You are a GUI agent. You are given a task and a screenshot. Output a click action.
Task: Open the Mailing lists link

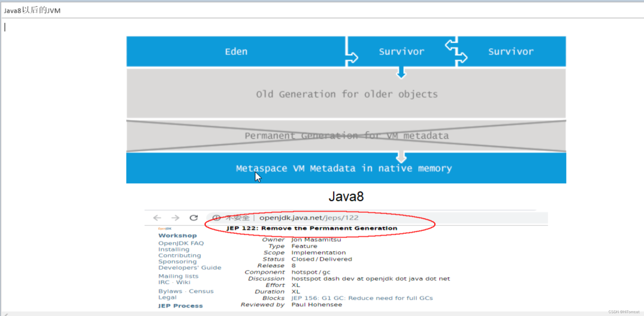tap(178, 276)
